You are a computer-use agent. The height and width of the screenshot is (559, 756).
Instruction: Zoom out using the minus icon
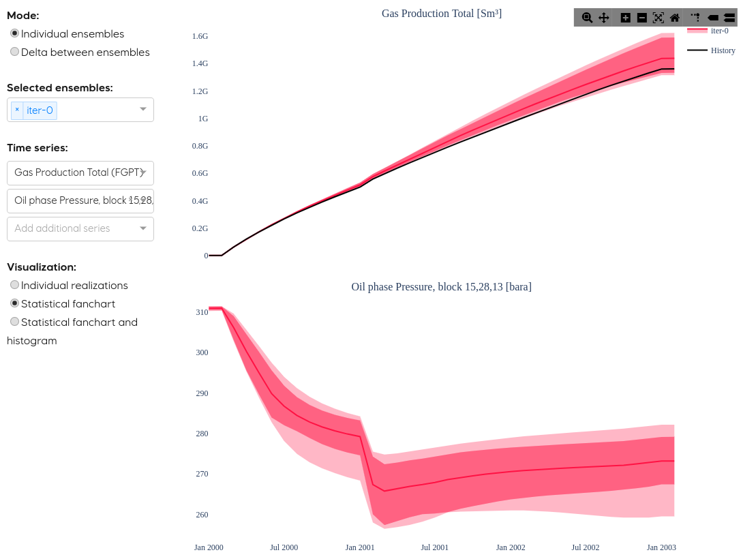click(x=641, y=18)
